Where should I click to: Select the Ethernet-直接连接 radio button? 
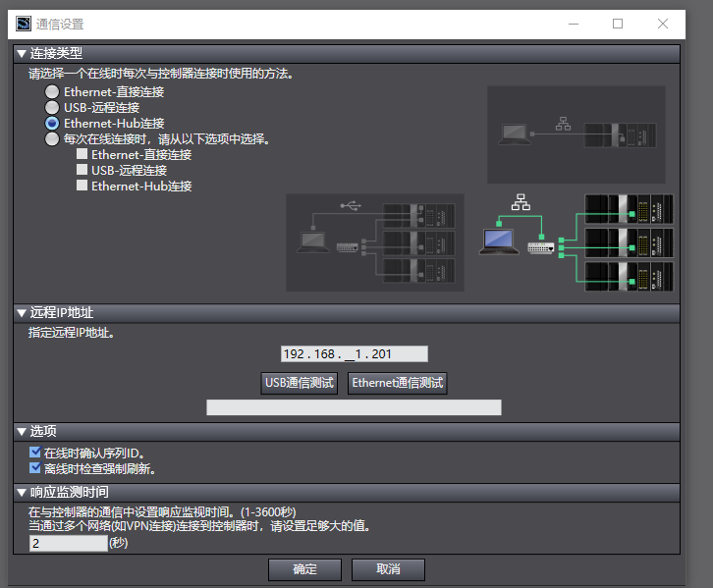pos(52,91)
